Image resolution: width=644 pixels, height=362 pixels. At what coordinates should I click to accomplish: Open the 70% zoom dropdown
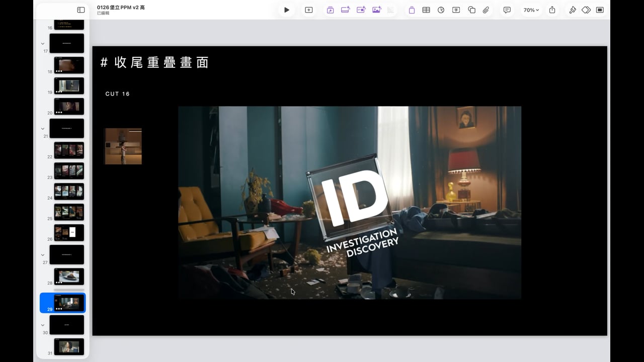(531, 10)
